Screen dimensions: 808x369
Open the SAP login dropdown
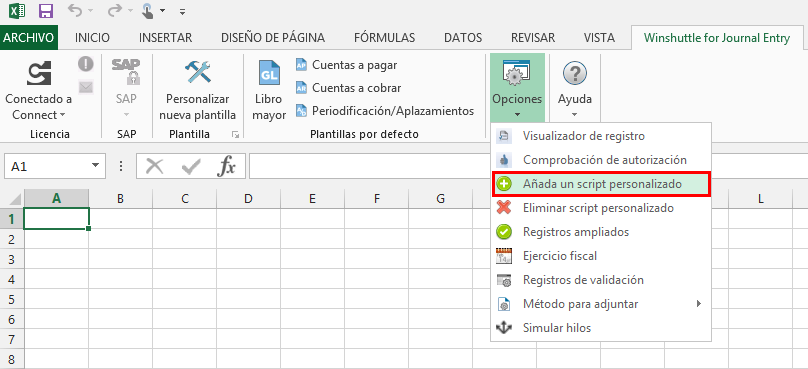(126, 90)
